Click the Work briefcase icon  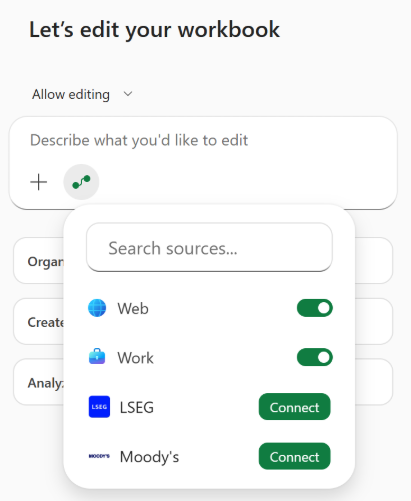(x=97, y=357)
